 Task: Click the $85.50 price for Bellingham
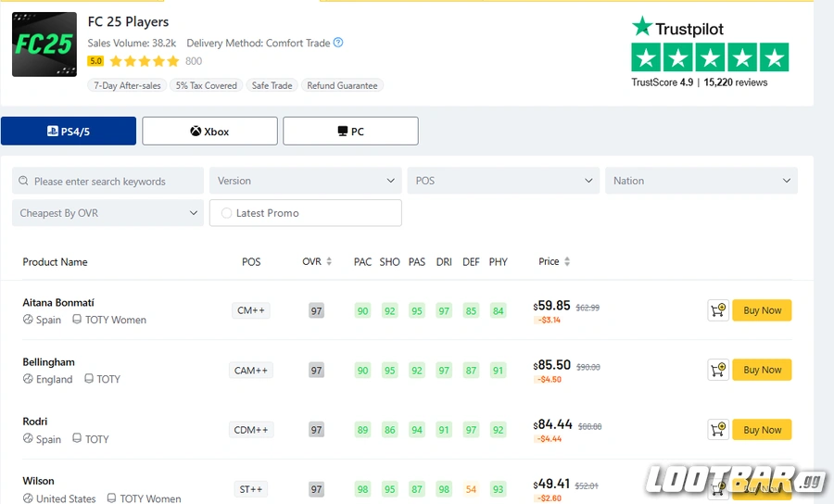click(x=551, y=365)
